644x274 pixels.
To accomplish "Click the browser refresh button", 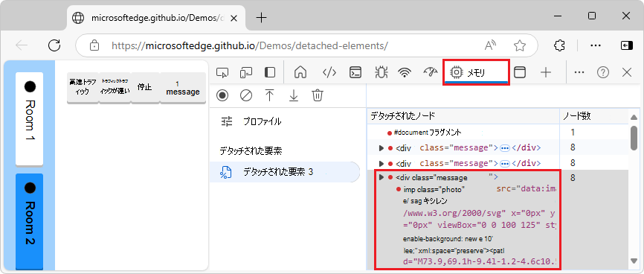I will click(54, 45).
